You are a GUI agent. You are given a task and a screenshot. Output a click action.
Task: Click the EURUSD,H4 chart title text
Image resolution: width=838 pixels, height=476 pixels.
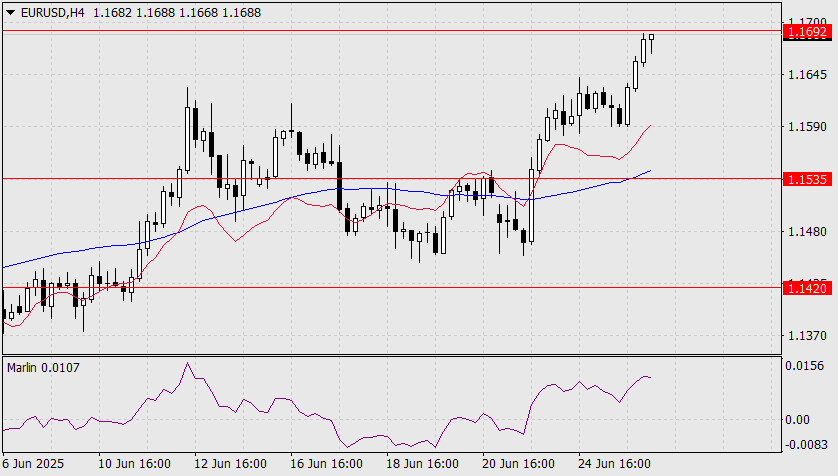coord(52,12)
